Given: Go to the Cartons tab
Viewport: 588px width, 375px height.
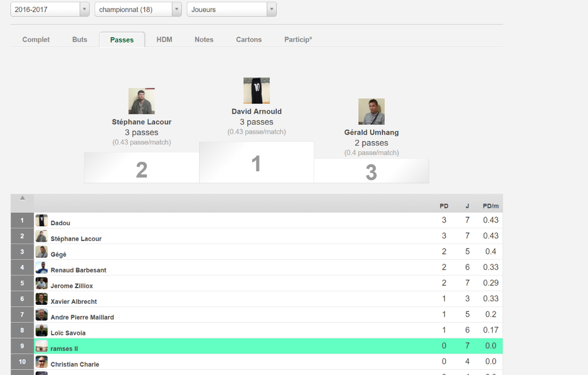Looking at the screenshot, I should click(249, 40).
